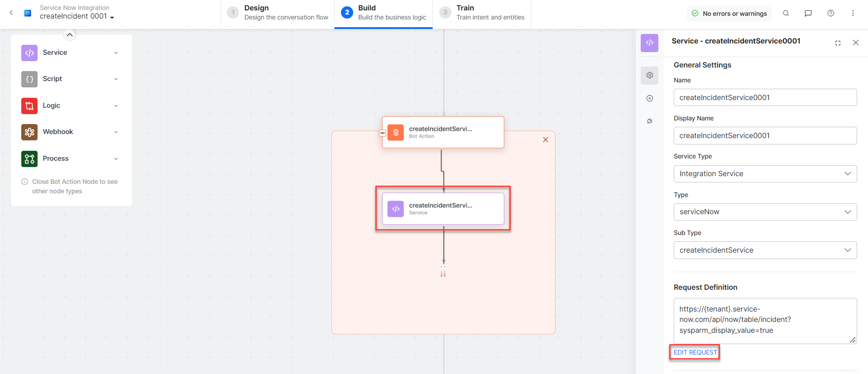Click the EDIT REQUEST link
Image resolution: width=868 pixels, height=374 pixels.
pyautogui.click(x=695, y=352)
